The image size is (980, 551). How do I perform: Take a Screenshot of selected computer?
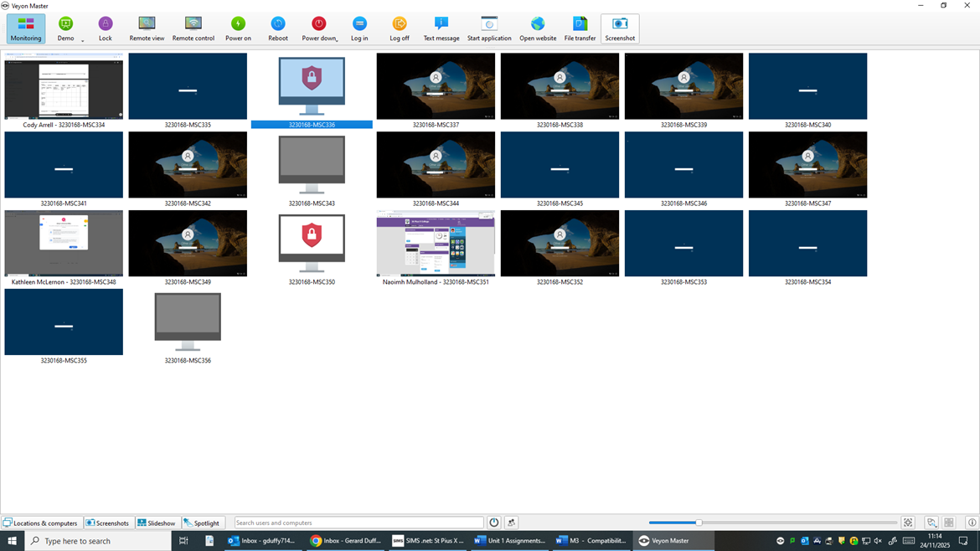coord(620,28)
